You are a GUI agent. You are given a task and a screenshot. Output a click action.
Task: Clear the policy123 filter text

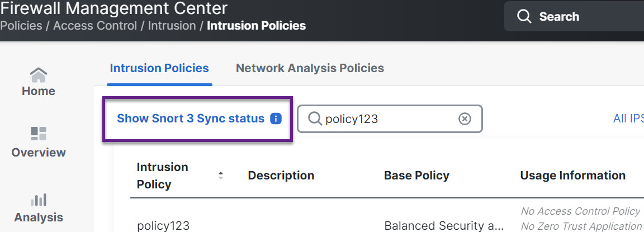click(x=465, y=119)
